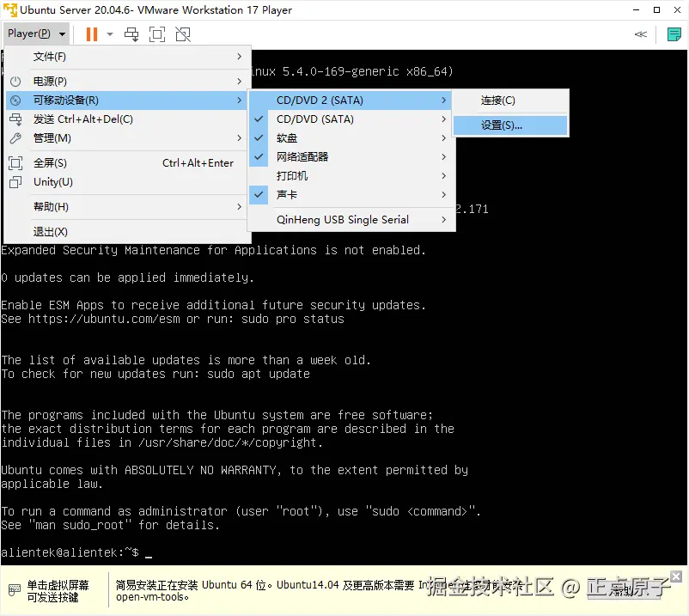This screenshot has height=616, width=689.
Task: Close the bottom notification bar
Action: tap(676, 576)
